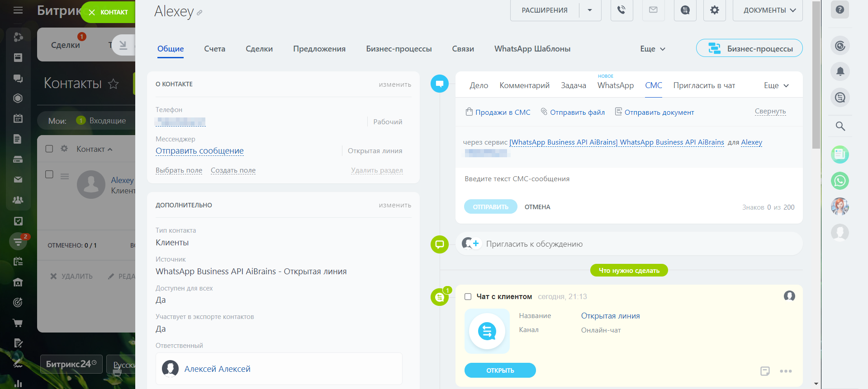Open the 'Расширения' dropdown arrow

[x=590, y=10]
